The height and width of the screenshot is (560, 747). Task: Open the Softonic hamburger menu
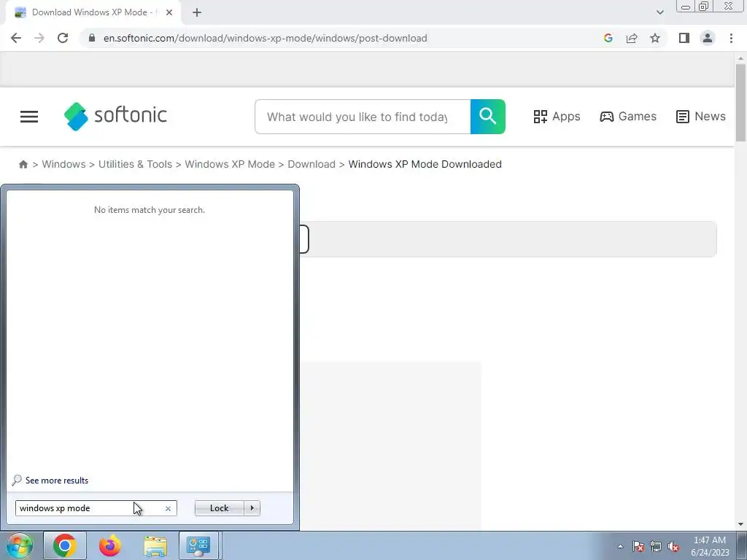pos(29,117)
